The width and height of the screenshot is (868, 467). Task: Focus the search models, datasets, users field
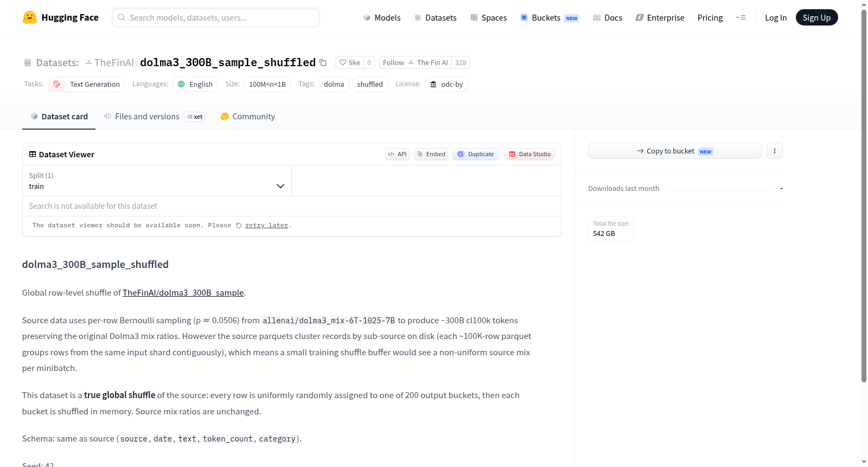(x=216, y=17)
